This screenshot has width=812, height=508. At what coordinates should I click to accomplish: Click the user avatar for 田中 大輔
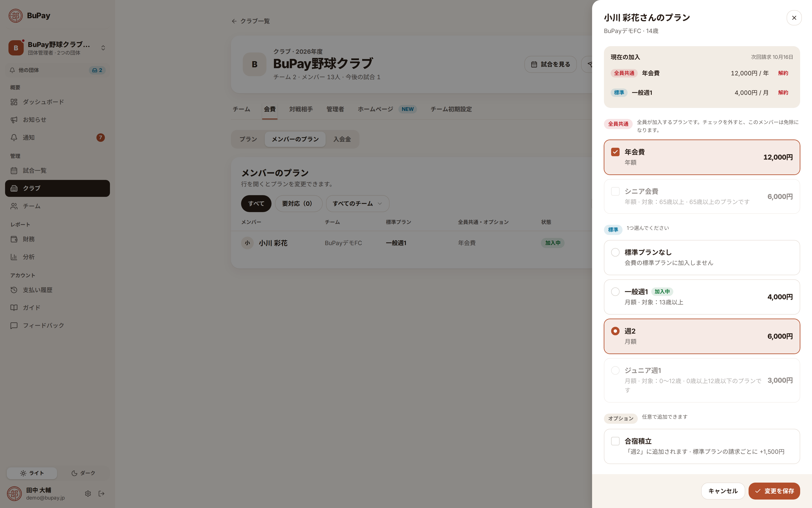14,494
